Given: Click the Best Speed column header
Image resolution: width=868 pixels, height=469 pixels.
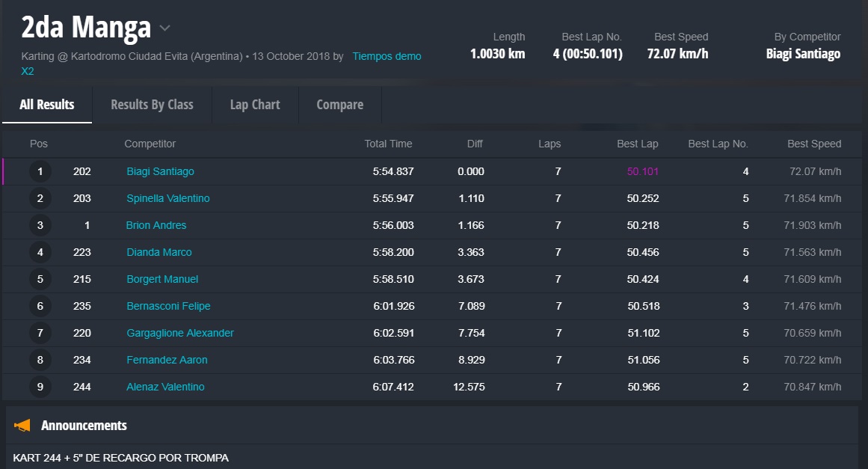Looking at the screenshot, I should tap(813, 144).
